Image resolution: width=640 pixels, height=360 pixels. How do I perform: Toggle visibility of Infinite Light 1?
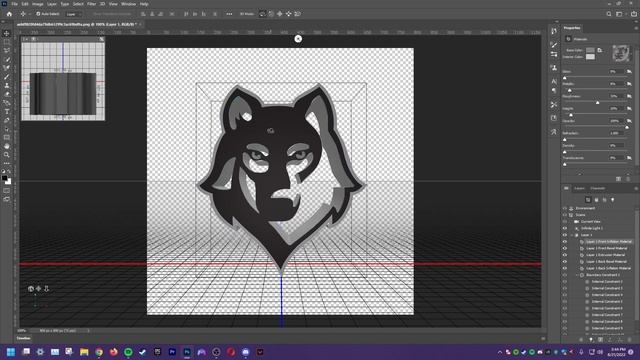(565, 228)
